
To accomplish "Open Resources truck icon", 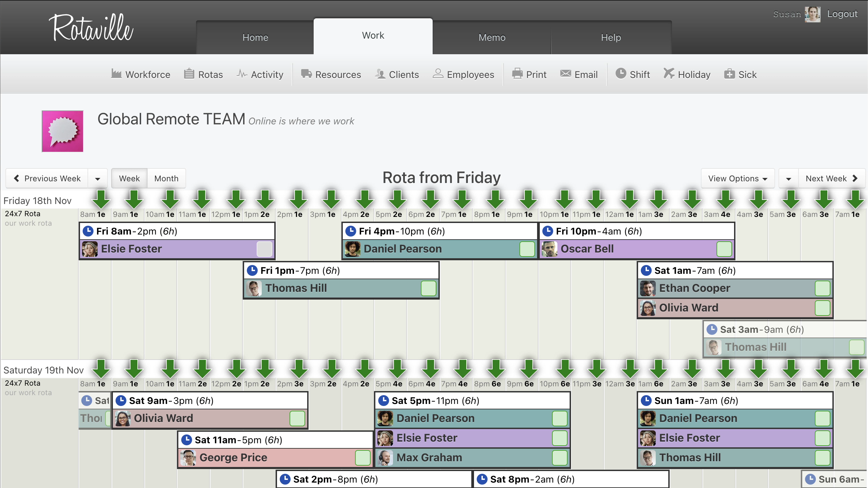I will tap(306, 74).
